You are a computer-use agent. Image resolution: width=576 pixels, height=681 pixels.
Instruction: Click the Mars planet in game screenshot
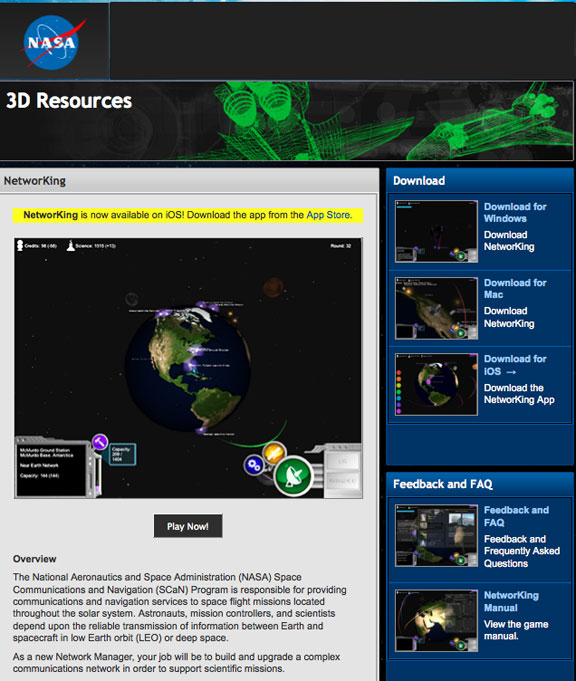(x=273, y=287)
